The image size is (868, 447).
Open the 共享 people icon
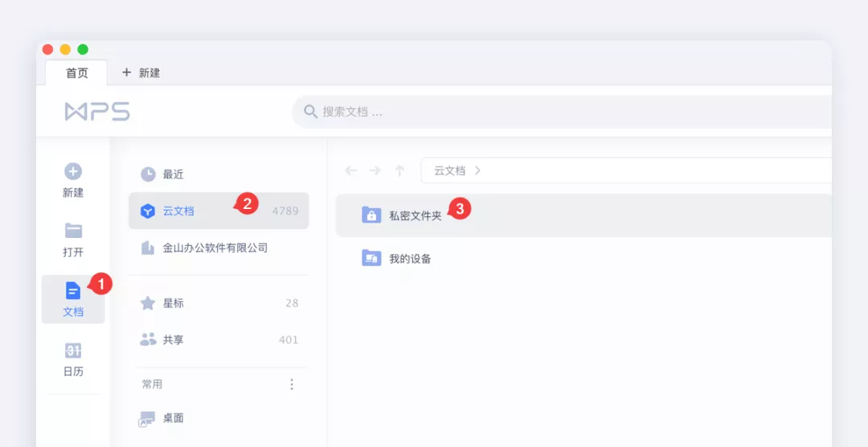click(148, 339)
